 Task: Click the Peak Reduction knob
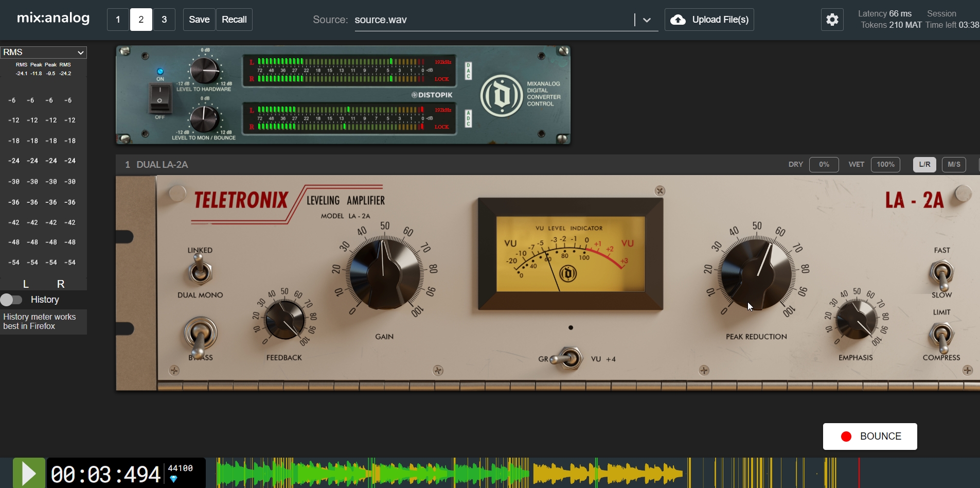click(x=756, y=273)
